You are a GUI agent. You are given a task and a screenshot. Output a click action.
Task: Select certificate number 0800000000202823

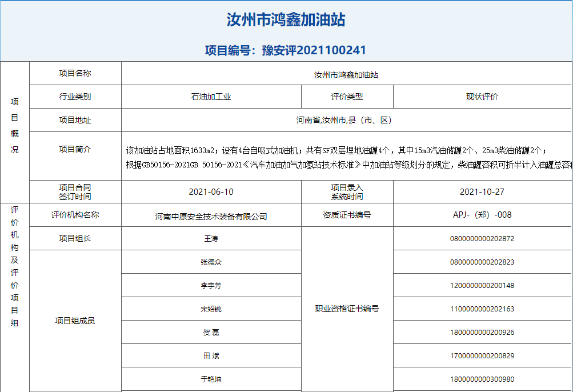[482, 262]
